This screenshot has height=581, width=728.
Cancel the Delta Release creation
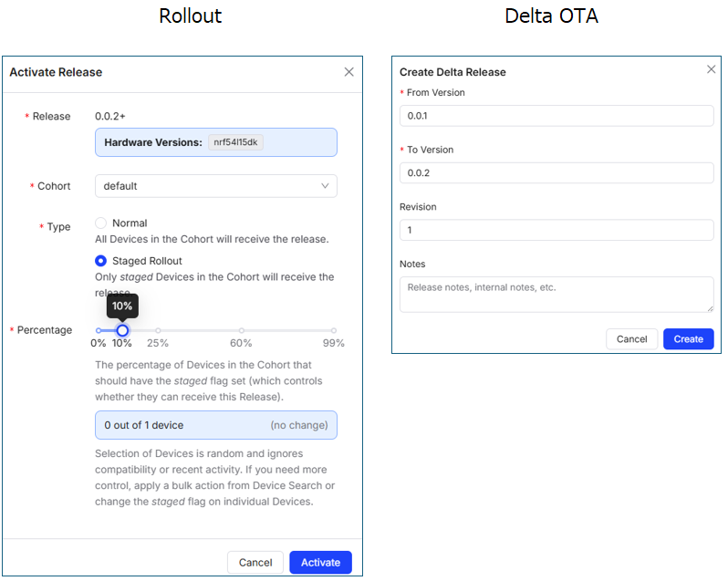(631, 339)
